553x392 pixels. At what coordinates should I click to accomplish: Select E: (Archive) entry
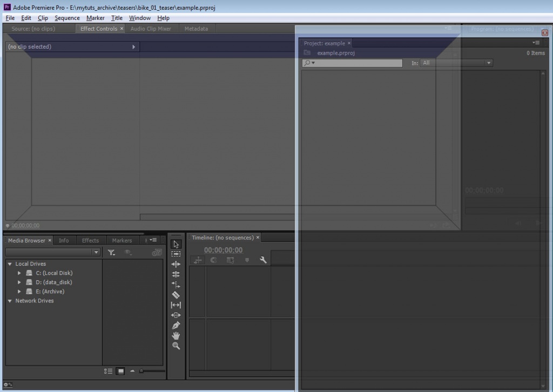[50, 292]
